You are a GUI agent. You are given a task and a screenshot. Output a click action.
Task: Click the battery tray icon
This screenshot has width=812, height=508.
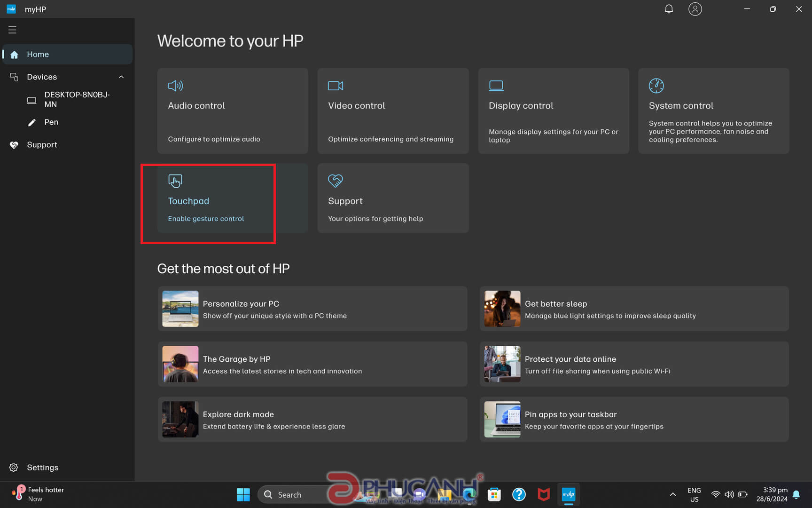742,494
